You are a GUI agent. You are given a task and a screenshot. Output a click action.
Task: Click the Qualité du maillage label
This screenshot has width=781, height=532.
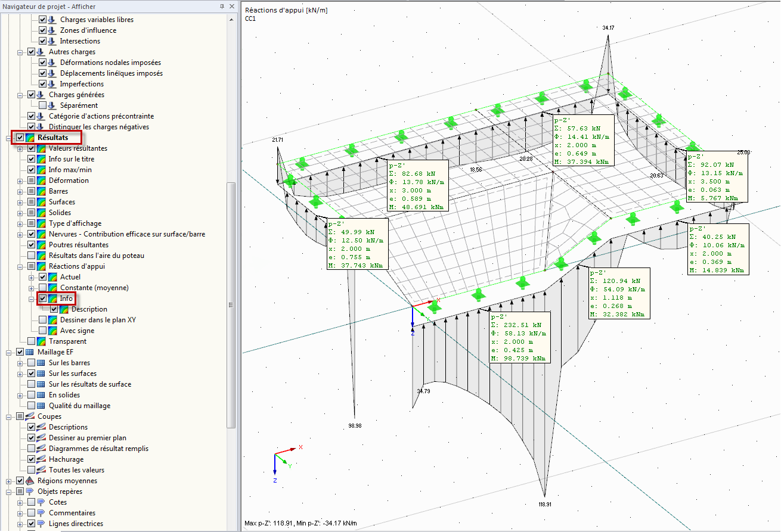pyautogui.click(x=79, y=406)
